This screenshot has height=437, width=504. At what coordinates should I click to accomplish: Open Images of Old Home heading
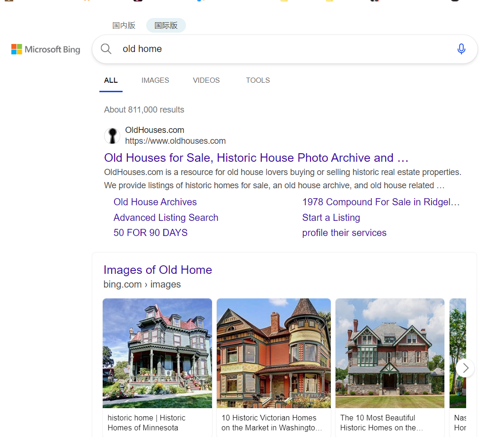(158, 270)
